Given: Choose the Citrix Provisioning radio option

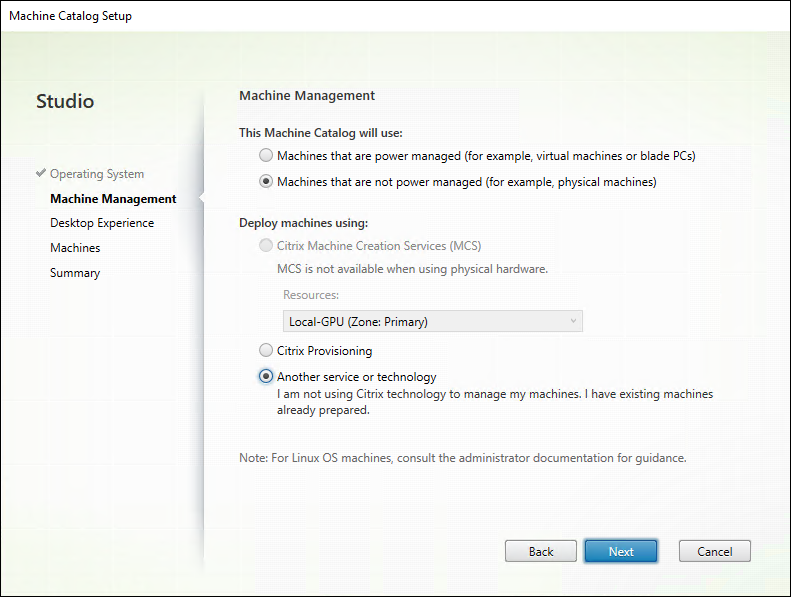Looking at the screenshot, I should click(265, 351).
